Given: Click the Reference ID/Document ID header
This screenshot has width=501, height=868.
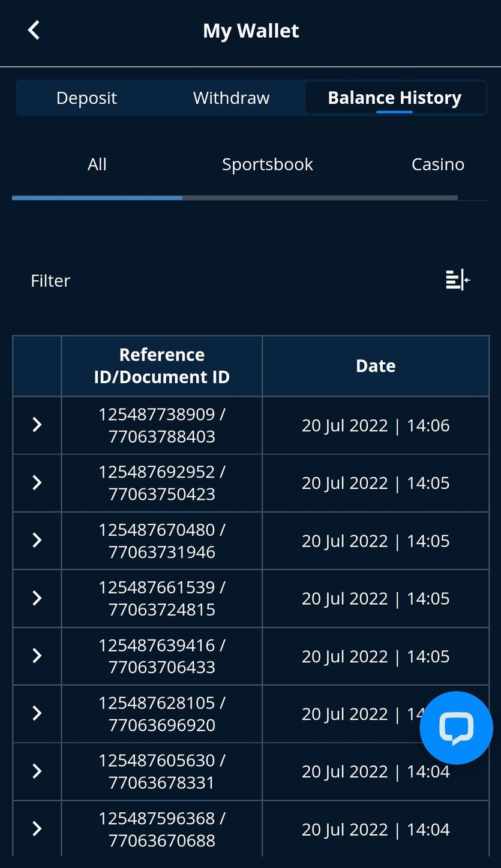Looking at the screenshot, I should [162, 366].
